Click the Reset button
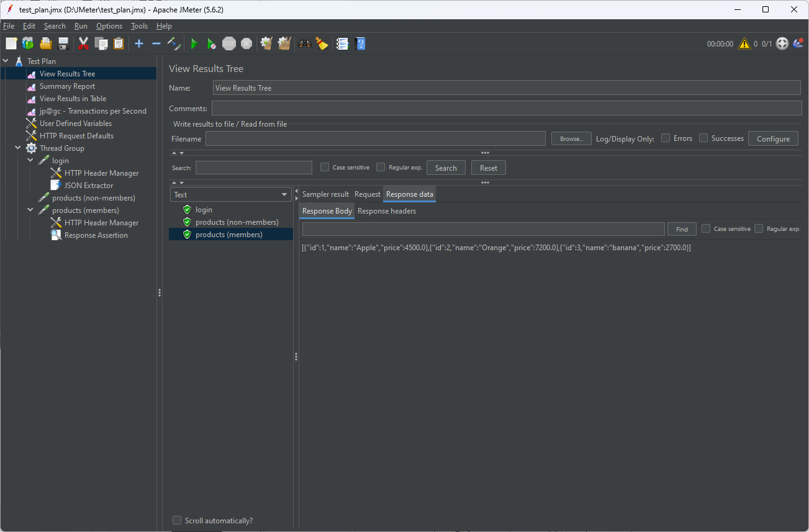 coord(489,168)
